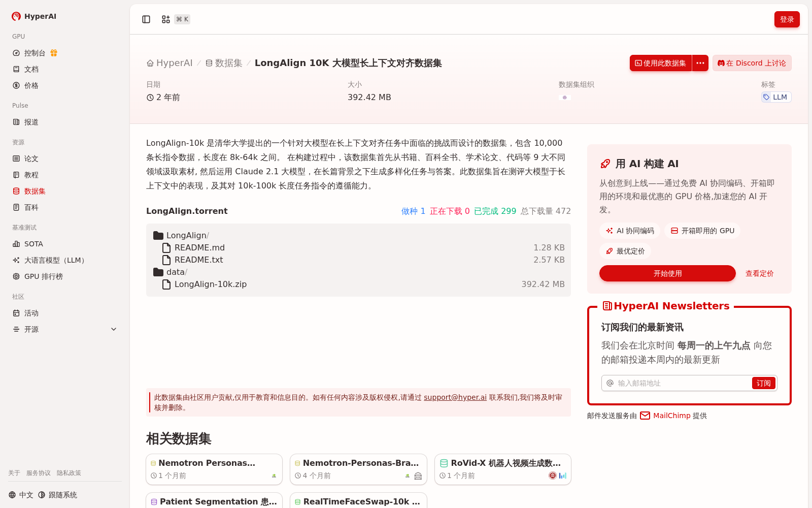Click 使用此数据集 button
Screen dimensions: 812x508
coord(661,63)
